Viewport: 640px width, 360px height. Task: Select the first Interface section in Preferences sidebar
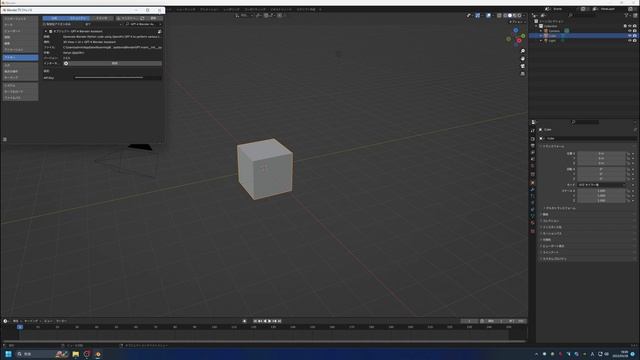(20, 18)
